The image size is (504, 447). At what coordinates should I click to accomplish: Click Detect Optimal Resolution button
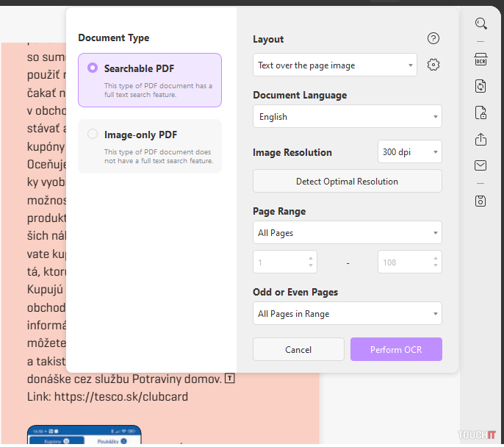(x=347, y=182)
